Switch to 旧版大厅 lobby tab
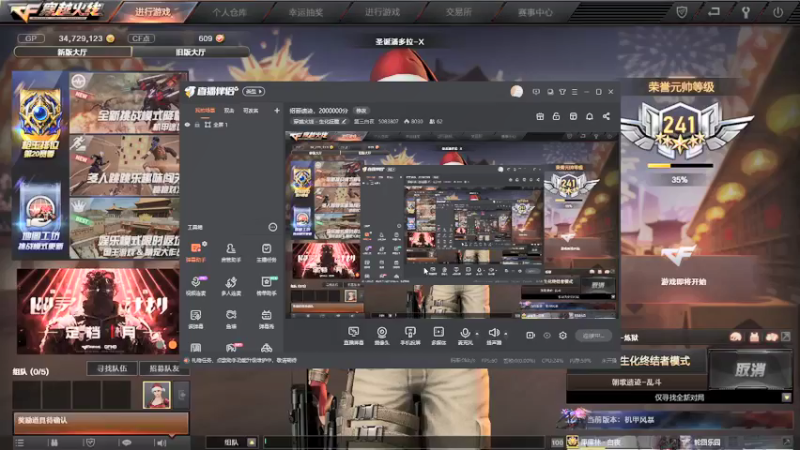This screenshot has height=450, width=800. [x=191, y=52]
